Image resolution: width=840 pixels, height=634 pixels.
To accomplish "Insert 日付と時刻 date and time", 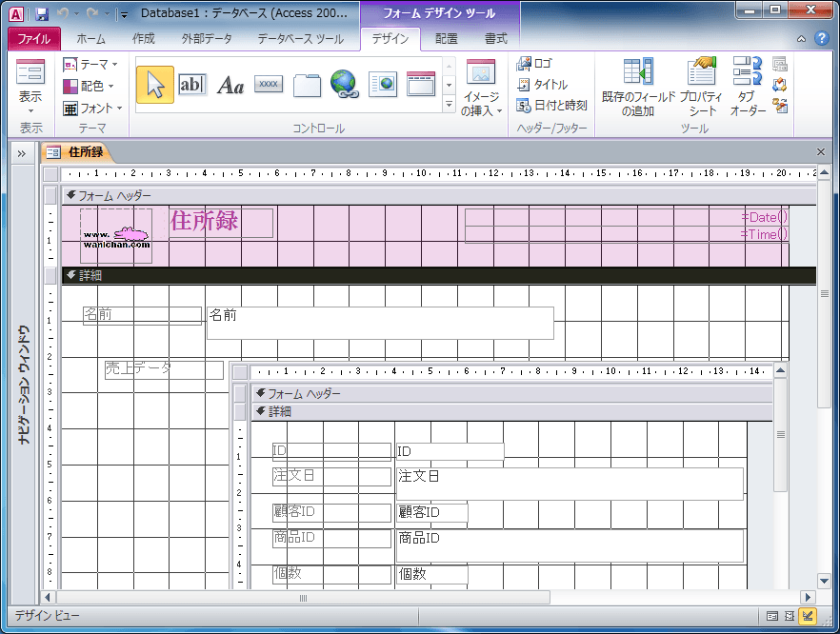I will pyautogui.click(x=551, y=106).
